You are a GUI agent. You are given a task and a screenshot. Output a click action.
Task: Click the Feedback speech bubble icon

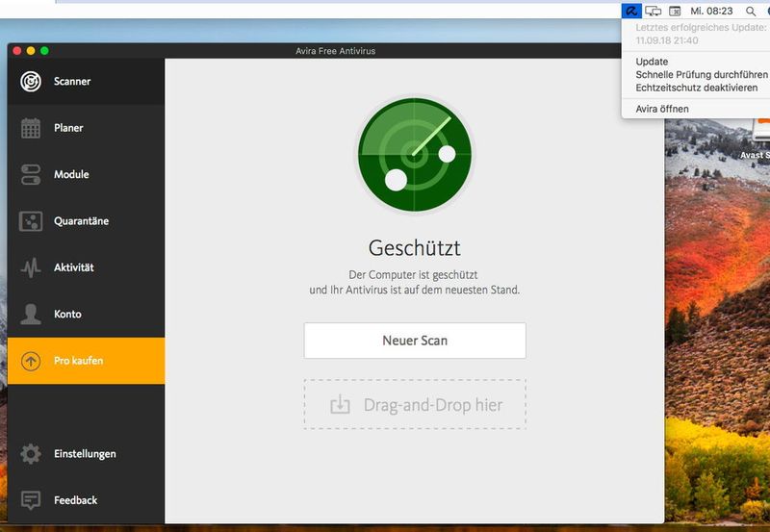[31, 500]
